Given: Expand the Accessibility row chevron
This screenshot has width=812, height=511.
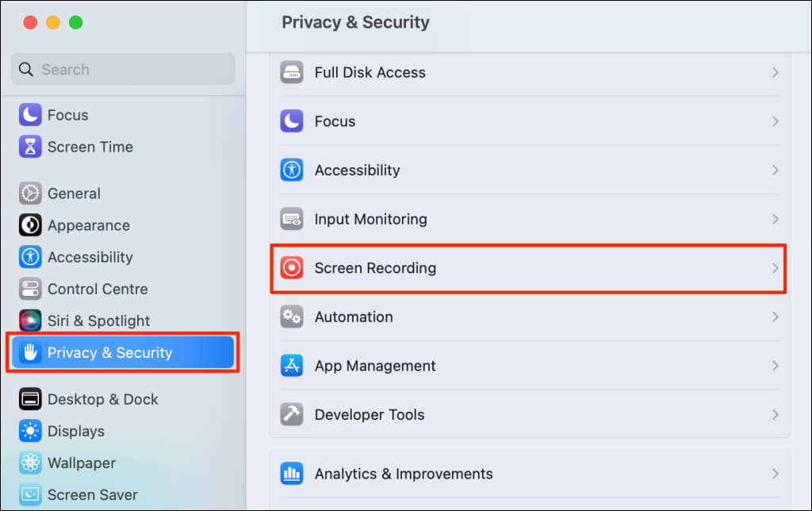Looking at the screenshot, I should [x=775, y=171].
